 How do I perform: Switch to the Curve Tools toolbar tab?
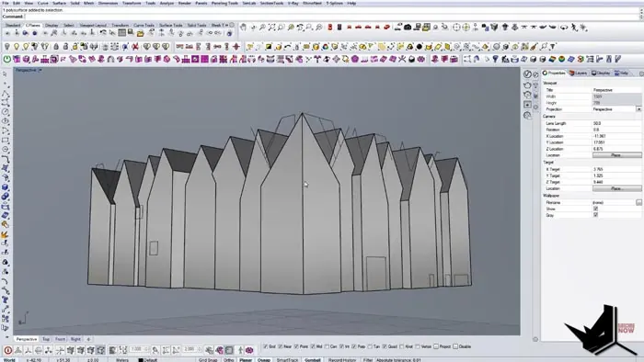point(144,26)
